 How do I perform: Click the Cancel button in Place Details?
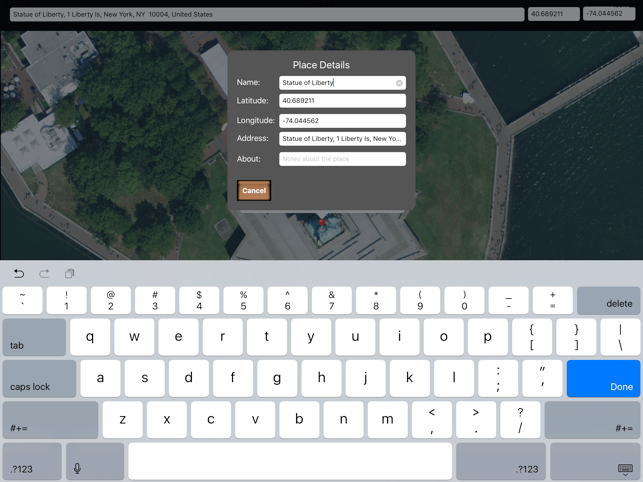click(254, 190)
